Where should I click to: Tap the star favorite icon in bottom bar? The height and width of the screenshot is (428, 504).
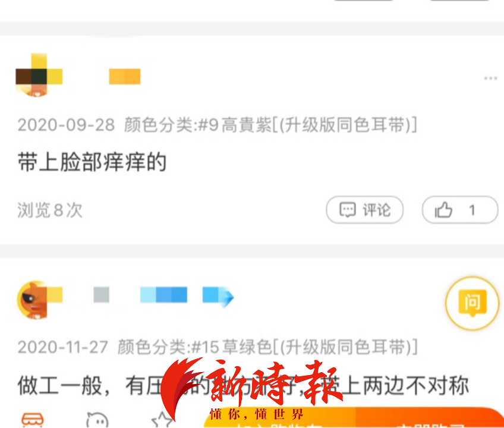[x=162, y=420]
